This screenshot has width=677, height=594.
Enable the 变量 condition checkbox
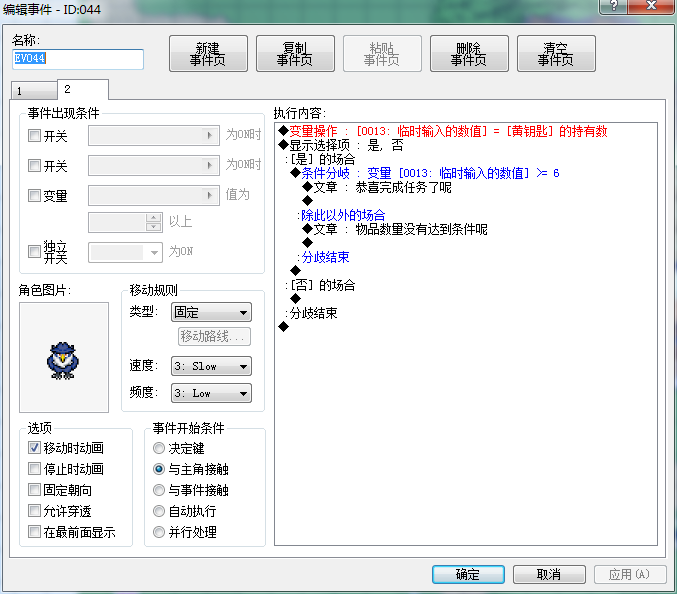[x=34, y=195]
